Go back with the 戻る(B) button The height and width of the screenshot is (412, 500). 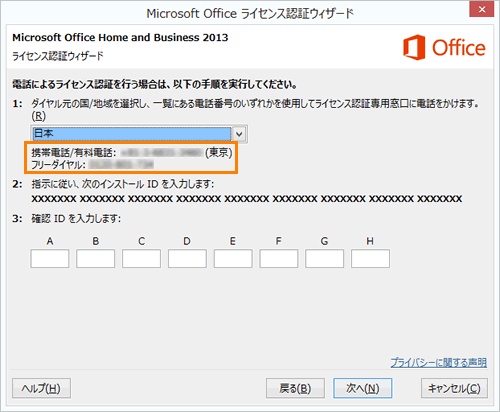pyautogui.click(x=295, y=388)
